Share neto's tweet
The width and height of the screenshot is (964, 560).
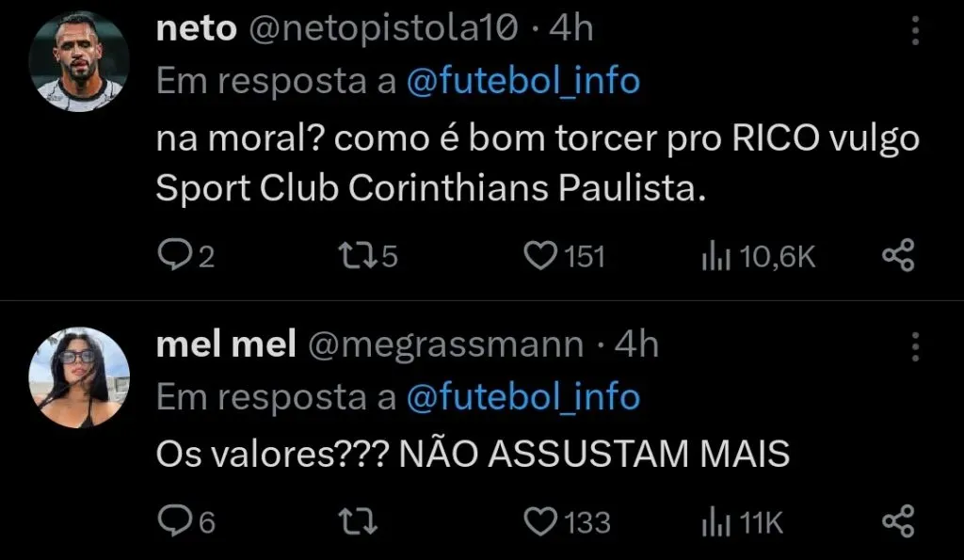(897, 255)
